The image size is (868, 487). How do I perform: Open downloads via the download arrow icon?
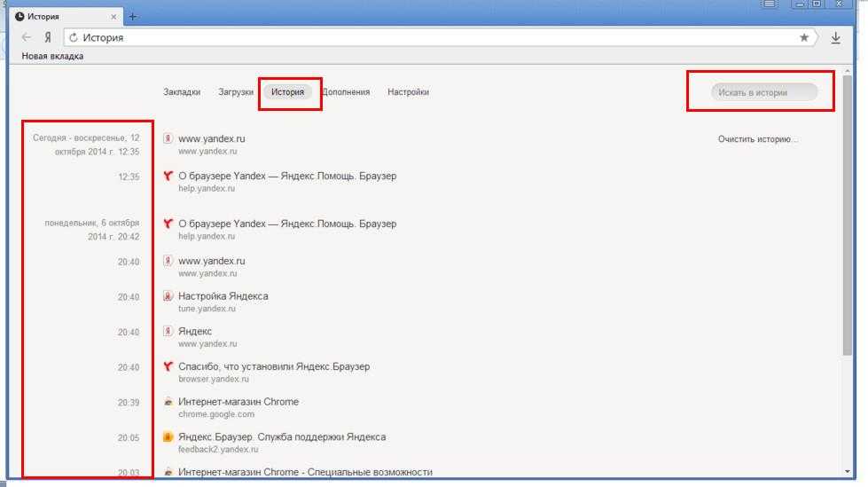point(836,37)
